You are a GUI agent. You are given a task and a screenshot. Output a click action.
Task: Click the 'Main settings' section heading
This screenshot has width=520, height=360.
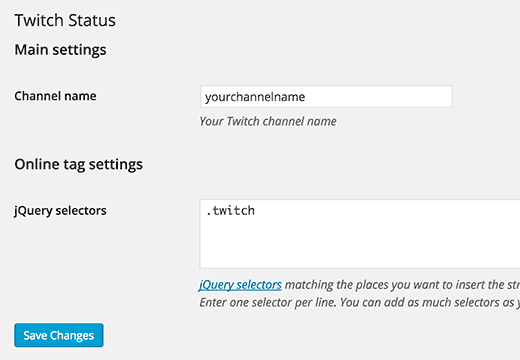point(60,50)
